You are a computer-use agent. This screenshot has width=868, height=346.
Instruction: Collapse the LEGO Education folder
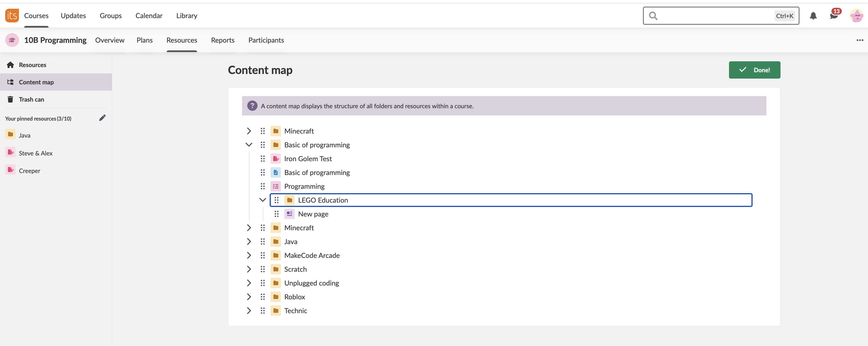pos(262,200)
